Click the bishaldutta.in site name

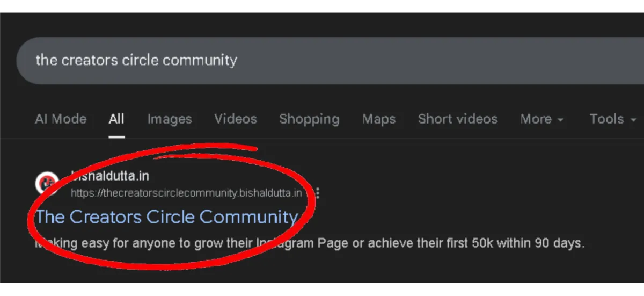(110, 176)
